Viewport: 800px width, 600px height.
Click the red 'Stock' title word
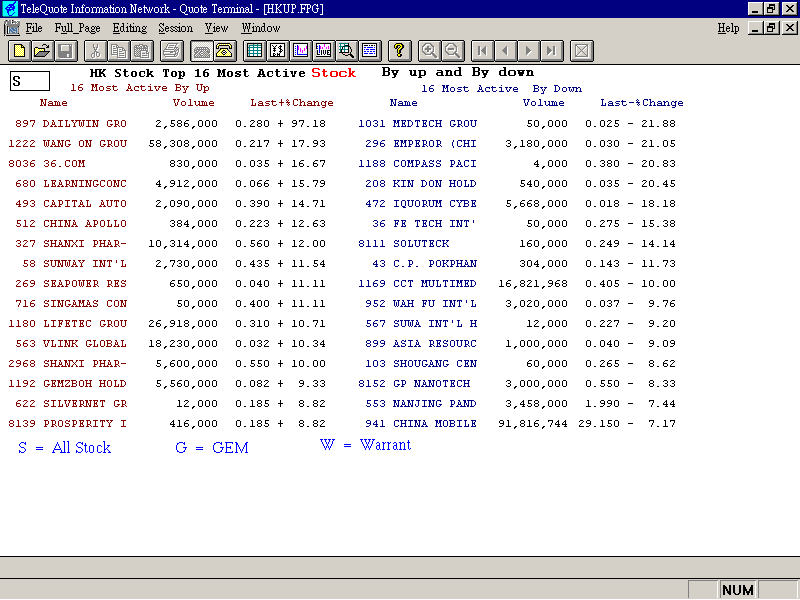tap(334, 73)
